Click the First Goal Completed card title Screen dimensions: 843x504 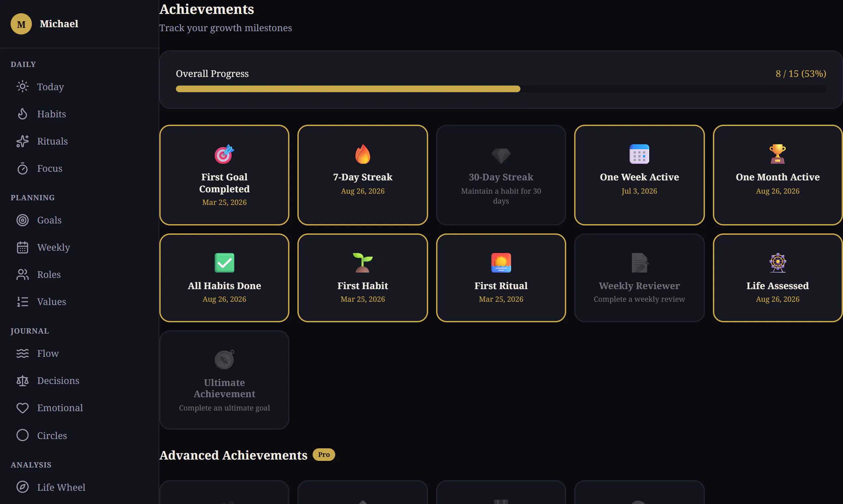pos(224,183)
